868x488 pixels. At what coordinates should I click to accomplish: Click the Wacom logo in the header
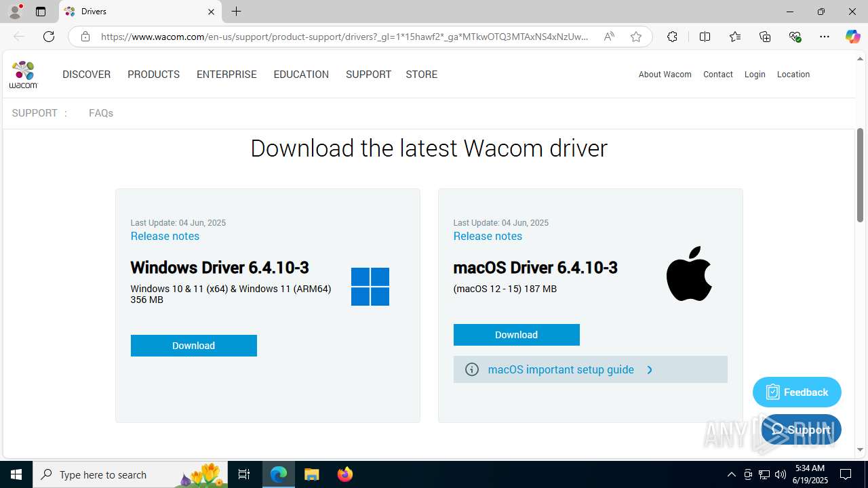point(24,75)
